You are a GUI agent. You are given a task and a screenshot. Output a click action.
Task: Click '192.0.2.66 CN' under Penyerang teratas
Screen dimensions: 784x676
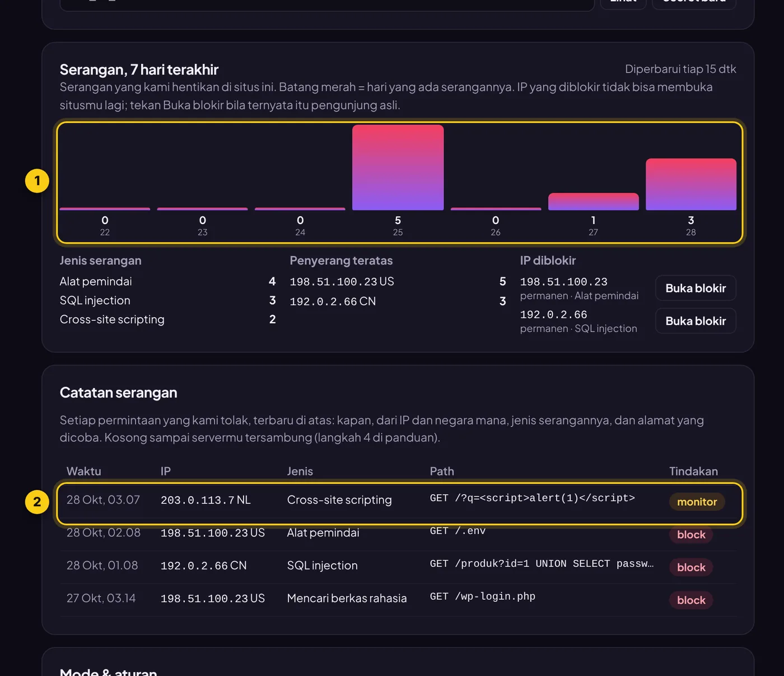333,301
